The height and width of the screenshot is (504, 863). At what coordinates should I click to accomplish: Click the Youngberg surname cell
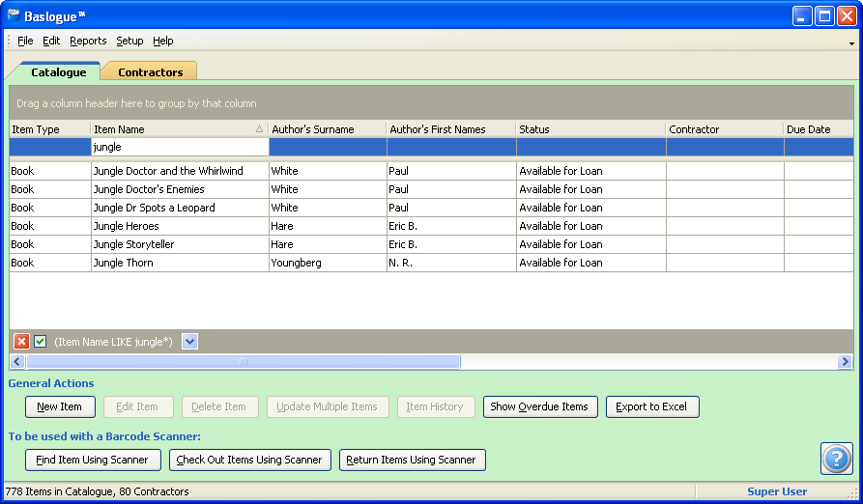coord(328,263)
